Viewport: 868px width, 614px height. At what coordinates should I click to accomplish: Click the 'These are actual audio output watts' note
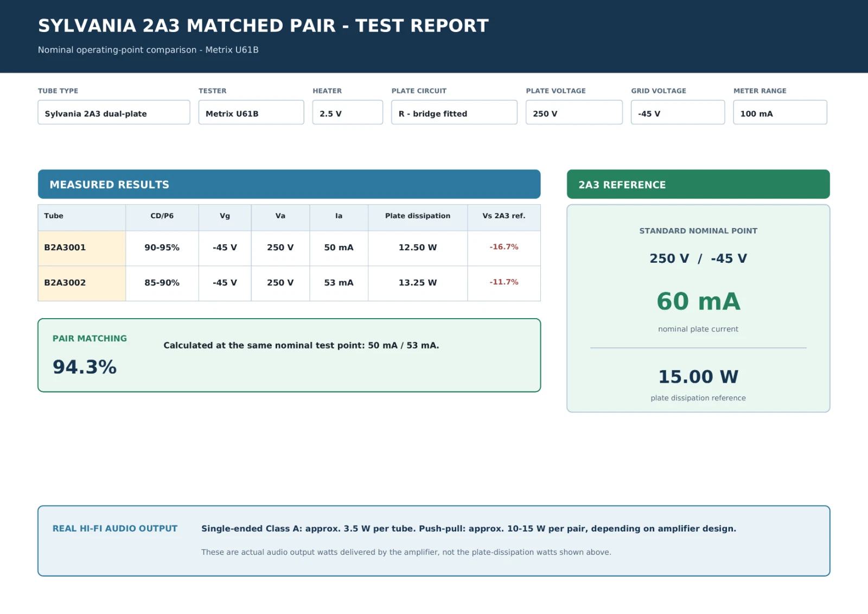pos(406,553)
